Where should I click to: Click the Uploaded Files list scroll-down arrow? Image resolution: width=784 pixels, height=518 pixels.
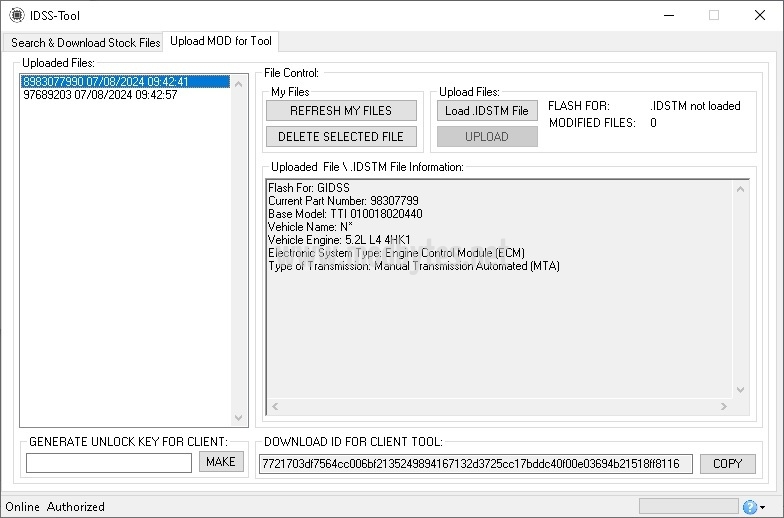click(x=238, y=418)
